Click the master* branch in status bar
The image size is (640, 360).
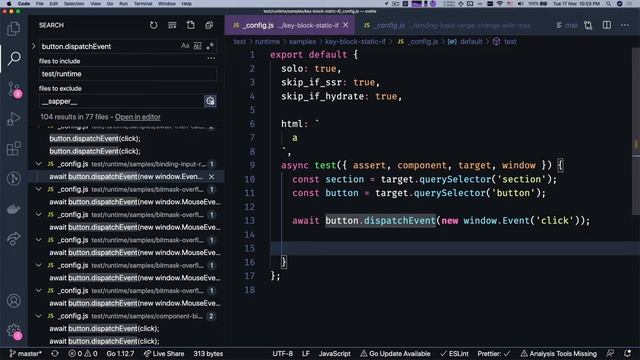(25, 353)
